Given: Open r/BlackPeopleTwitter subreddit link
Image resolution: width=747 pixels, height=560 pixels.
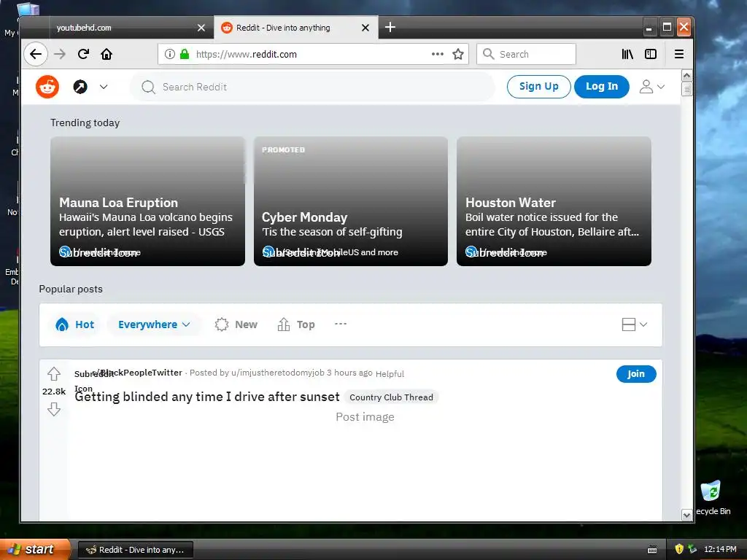Looking at the screenshot, I should click(137, 373).
